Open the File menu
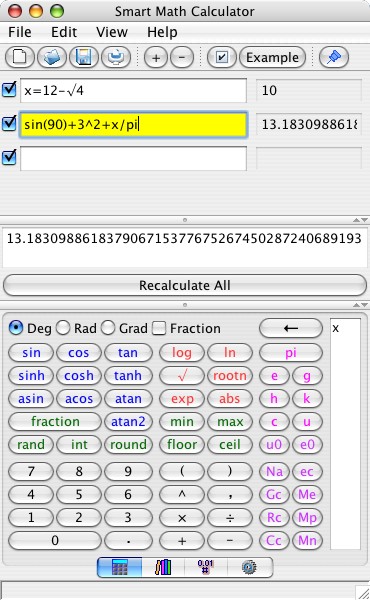370x600 pixels. click(20, 32)
